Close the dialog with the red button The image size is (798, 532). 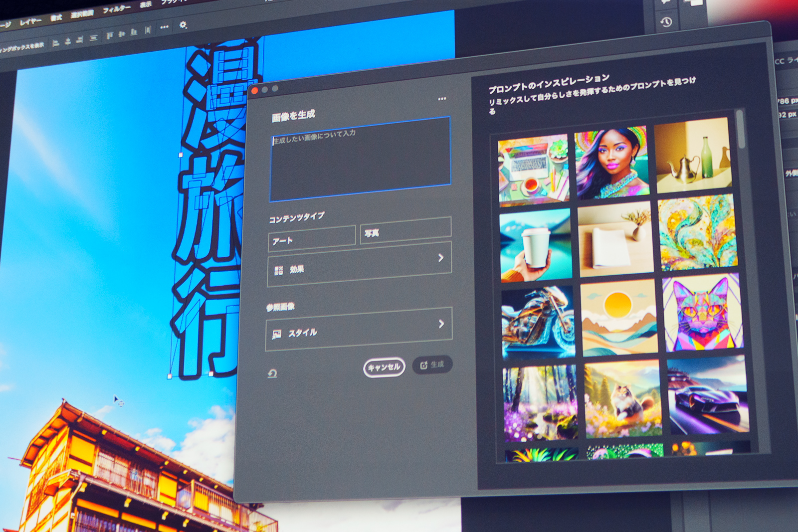point(255,90)
